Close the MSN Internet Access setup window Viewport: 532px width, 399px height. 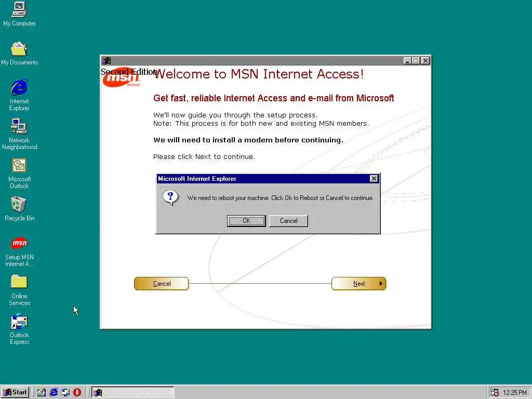425,61
